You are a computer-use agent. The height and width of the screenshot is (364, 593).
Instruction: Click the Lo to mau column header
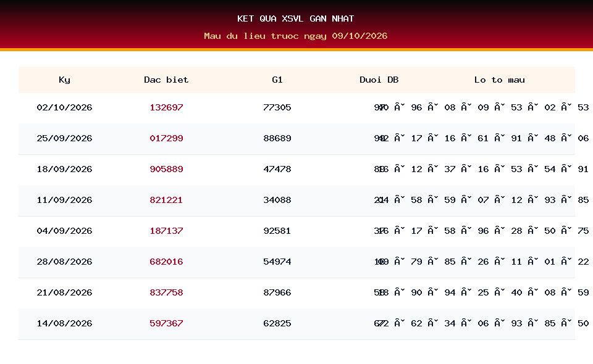pyautogui.click(x=500, y=80)
